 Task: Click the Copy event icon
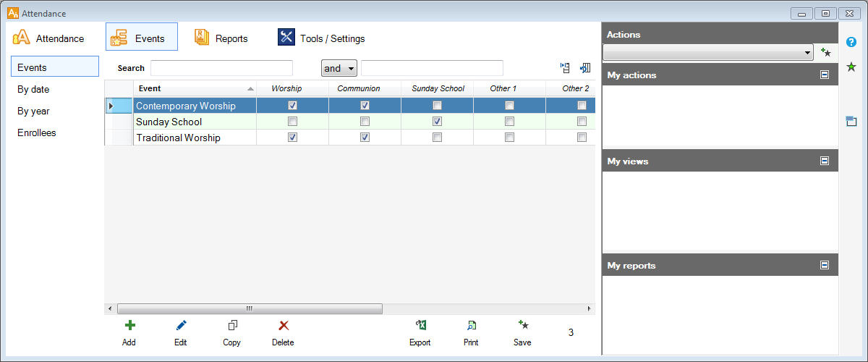tap(232, 326)
